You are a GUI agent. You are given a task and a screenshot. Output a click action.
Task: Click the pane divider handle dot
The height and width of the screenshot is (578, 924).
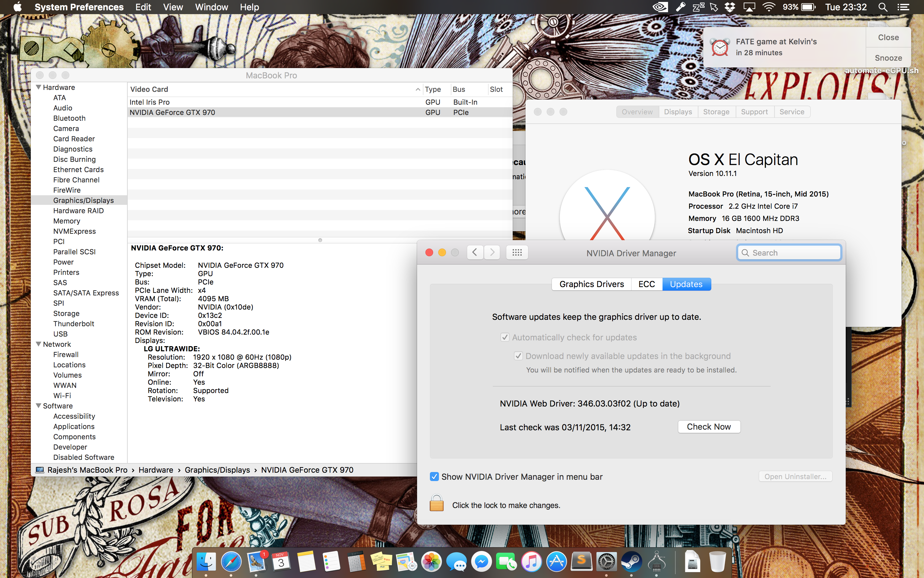[x=320, y=240]
